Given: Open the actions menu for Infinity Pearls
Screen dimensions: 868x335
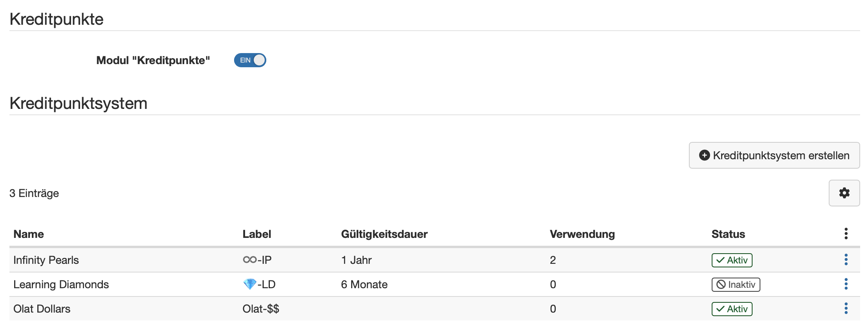Looking at the screenshot, I should coord(846,260).
